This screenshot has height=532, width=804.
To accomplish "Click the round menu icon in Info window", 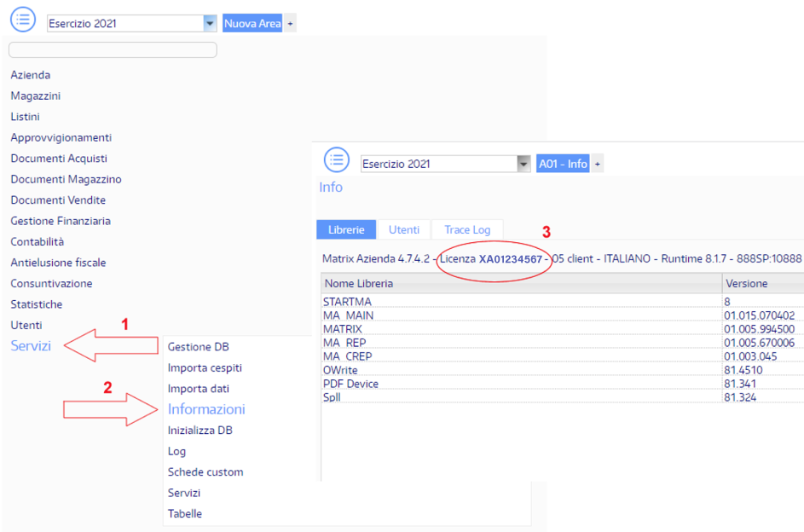I will pos(337,159).
